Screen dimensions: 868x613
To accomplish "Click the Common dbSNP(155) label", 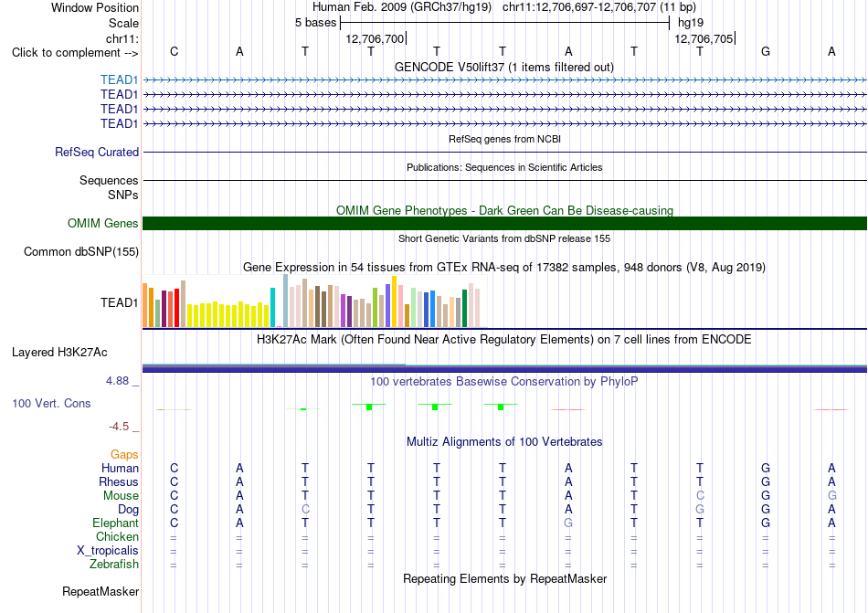I will 80,252.
